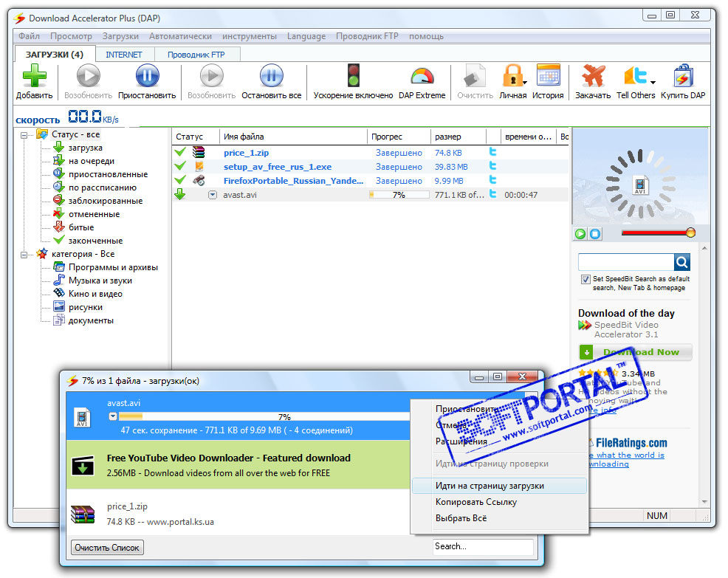
Task: Click the Twitter icon in price_1.zip row
Action: click(x=493, y=152)
